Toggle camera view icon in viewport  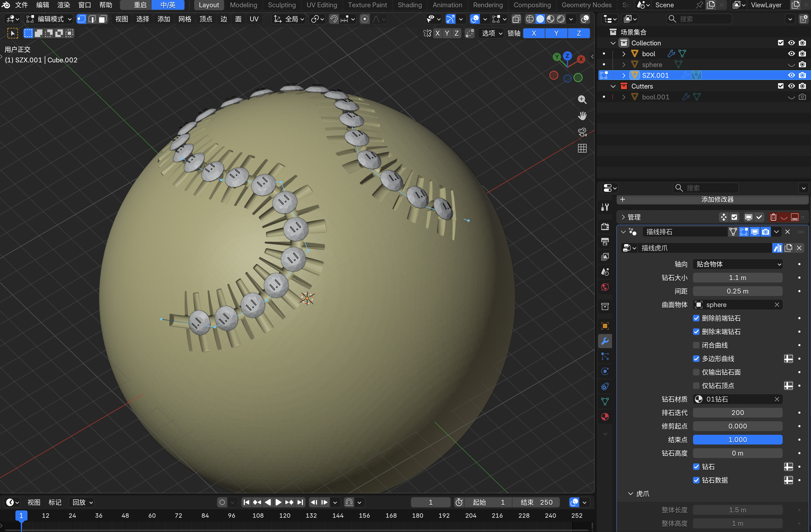[582, 132]
